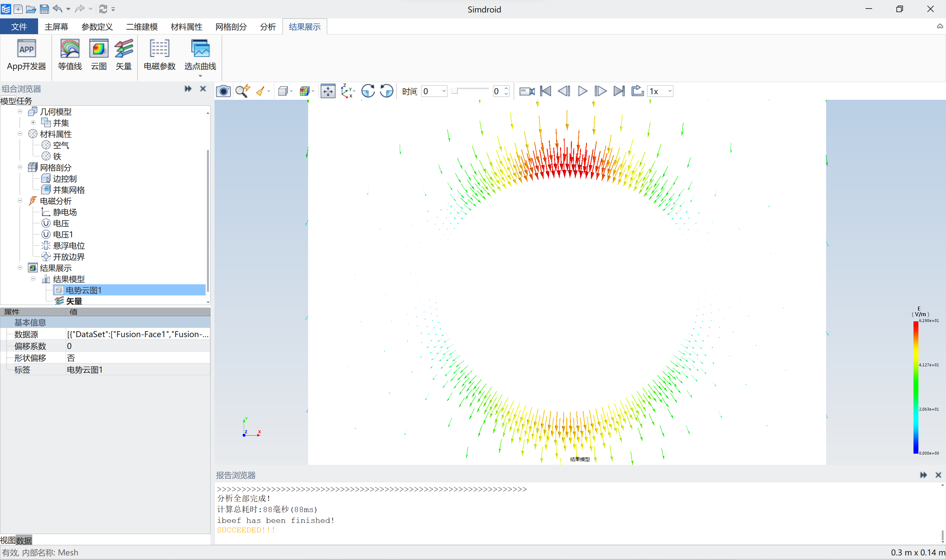Select the 铁 material item
This screenshot has height=560, width=946.
pyautogui.click(x=57, y=156)
